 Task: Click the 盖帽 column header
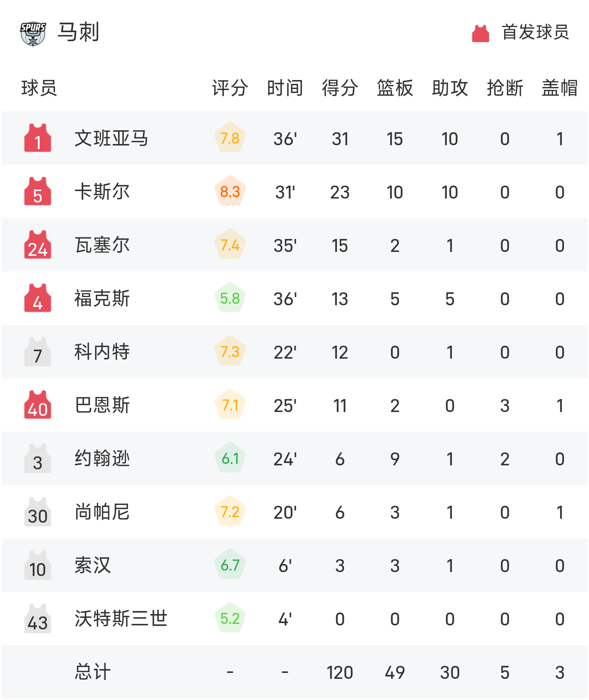[x=560, y=88]
